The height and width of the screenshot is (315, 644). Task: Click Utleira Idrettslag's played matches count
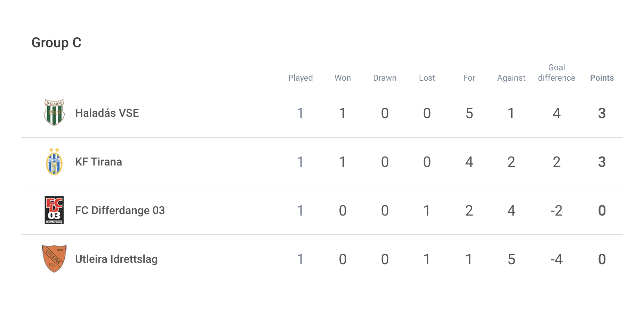[x=300, y=259]
